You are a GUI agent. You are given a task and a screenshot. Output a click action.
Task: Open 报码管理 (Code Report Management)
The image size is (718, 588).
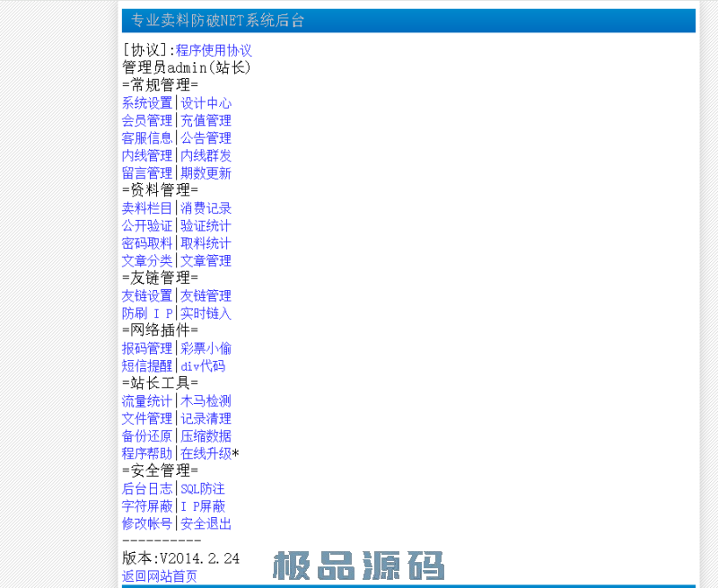point(146,347)
